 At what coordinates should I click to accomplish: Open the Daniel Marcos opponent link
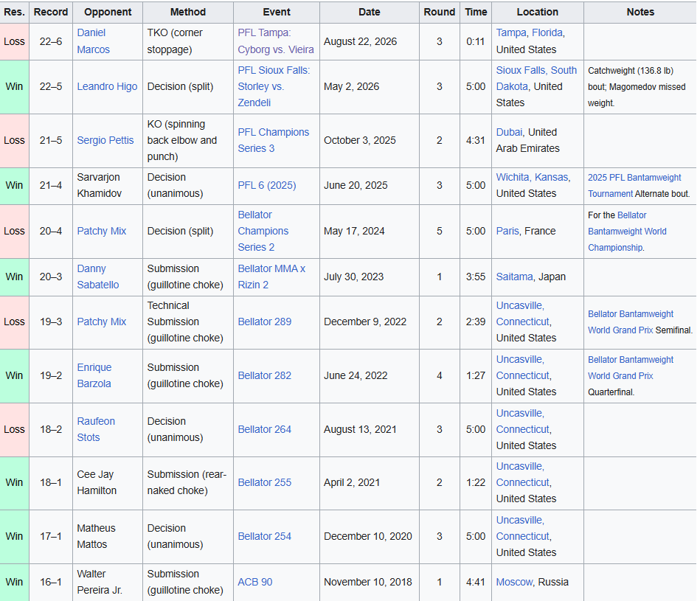93,41
